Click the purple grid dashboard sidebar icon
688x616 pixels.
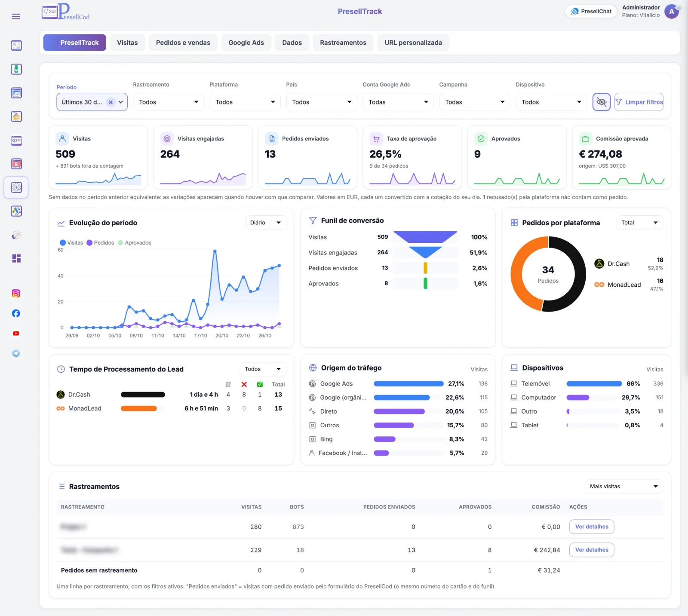pyautogui.click(x=16, y=258)
